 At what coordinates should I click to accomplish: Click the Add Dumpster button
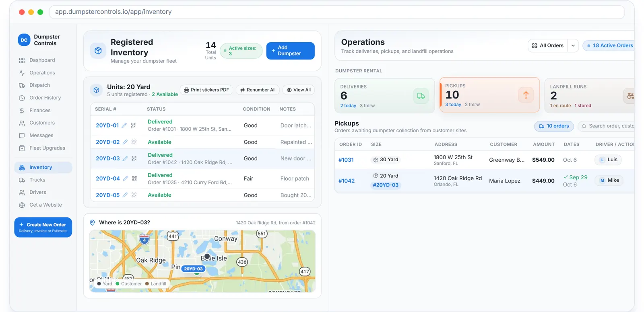pos(291,51)
